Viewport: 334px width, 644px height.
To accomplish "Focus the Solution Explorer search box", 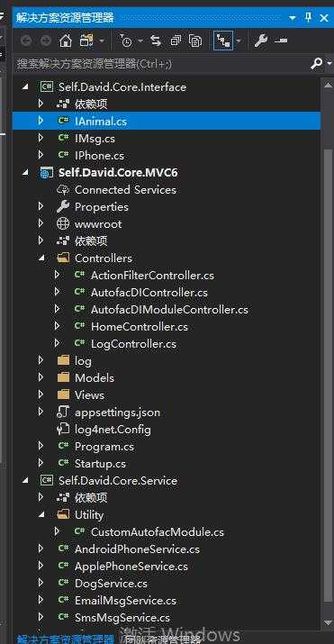I will 162,64.
